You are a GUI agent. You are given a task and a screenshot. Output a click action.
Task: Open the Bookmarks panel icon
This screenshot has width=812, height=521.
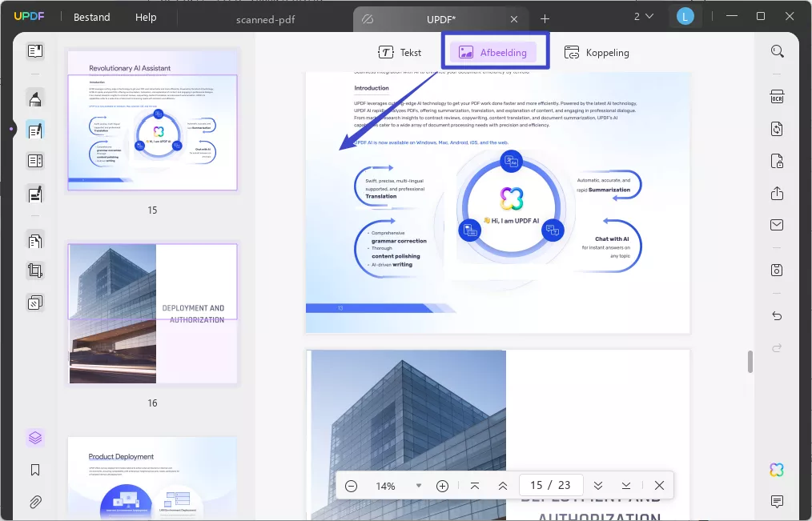coord(35,470)
